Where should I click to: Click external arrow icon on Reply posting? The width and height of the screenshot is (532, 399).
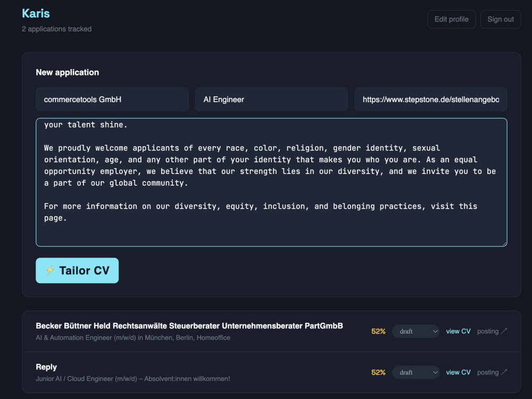pos(504,372)
